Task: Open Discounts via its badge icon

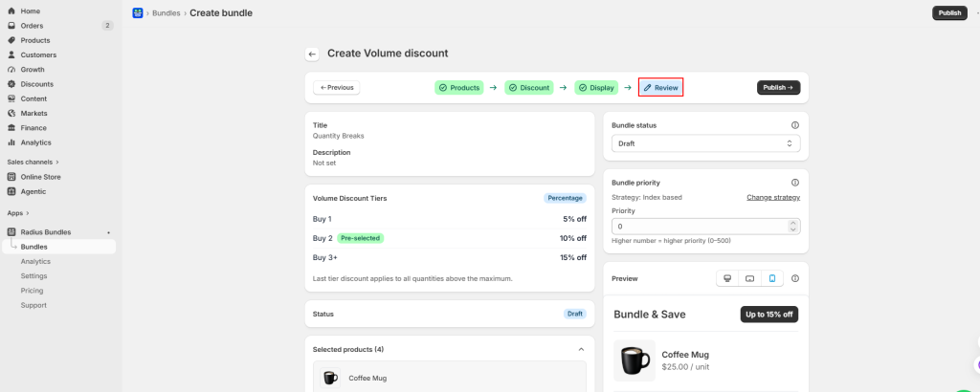Action: click(11, 83)
